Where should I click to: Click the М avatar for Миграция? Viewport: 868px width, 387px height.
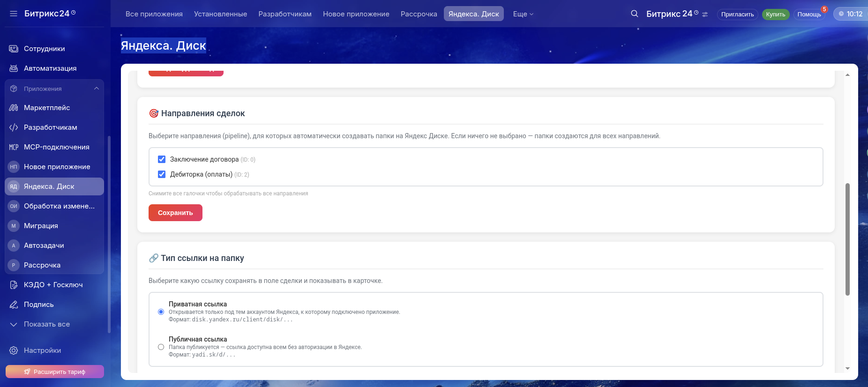14,226
